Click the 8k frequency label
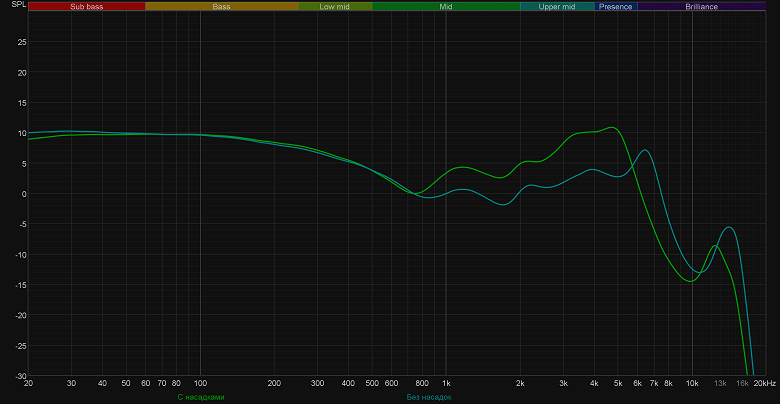The height and width of the screenshot is (404, 780). (669, 383)
